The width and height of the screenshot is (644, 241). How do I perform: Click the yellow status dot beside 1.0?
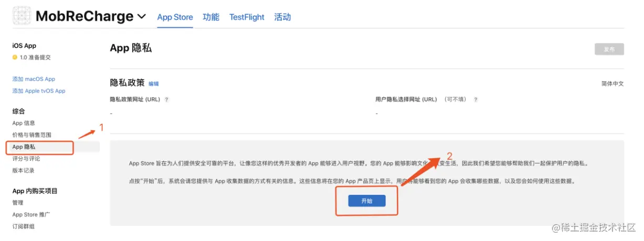[x=15, y=58]
